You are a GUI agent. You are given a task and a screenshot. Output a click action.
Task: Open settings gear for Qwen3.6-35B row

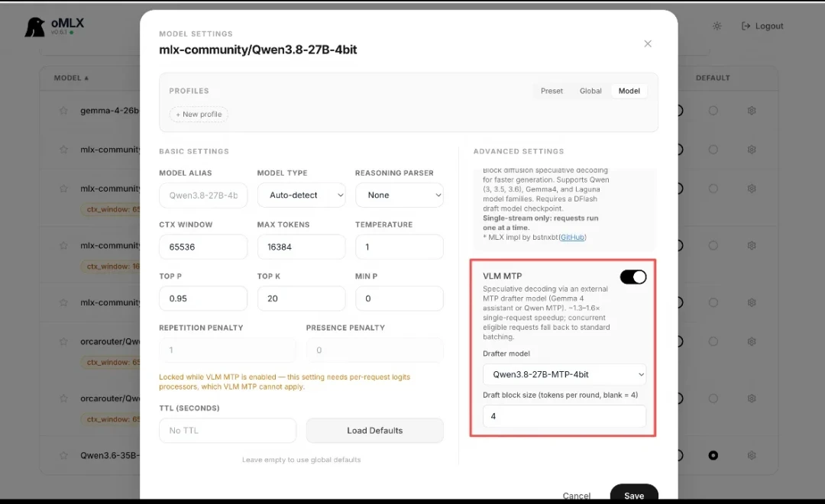pyautogui.click(x=752, y=456)
